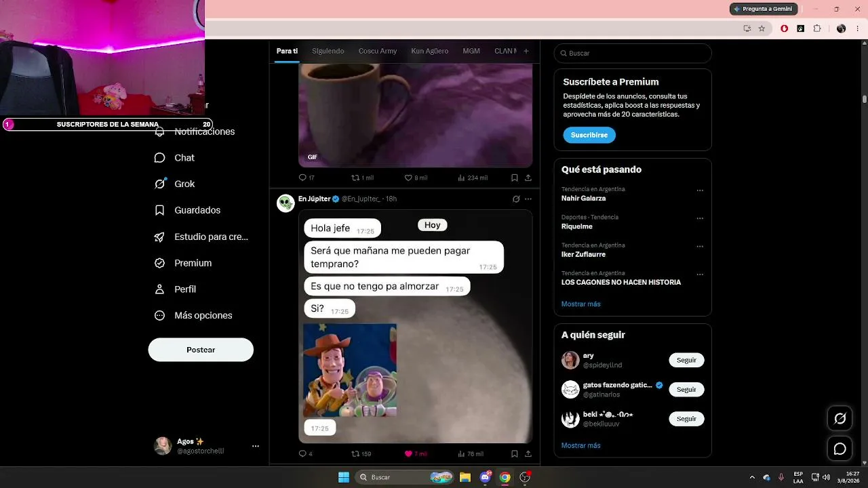The width and height of the screenshot is (868, 488).
Task: Click Mostrar más under Qué está pasando
Action: 581,304
